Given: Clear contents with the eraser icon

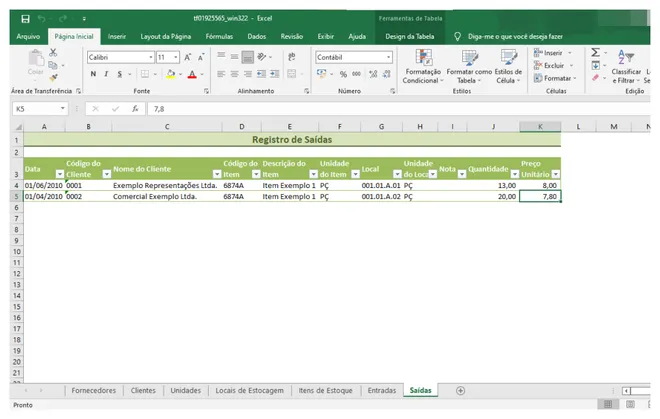Looking at the screenshot, I should point(595,78).
